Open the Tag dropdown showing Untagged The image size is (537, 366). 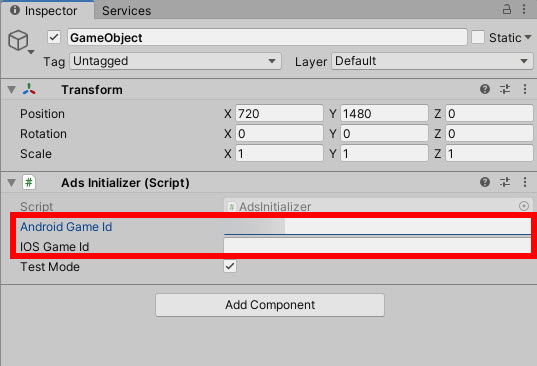coord(176,61)
